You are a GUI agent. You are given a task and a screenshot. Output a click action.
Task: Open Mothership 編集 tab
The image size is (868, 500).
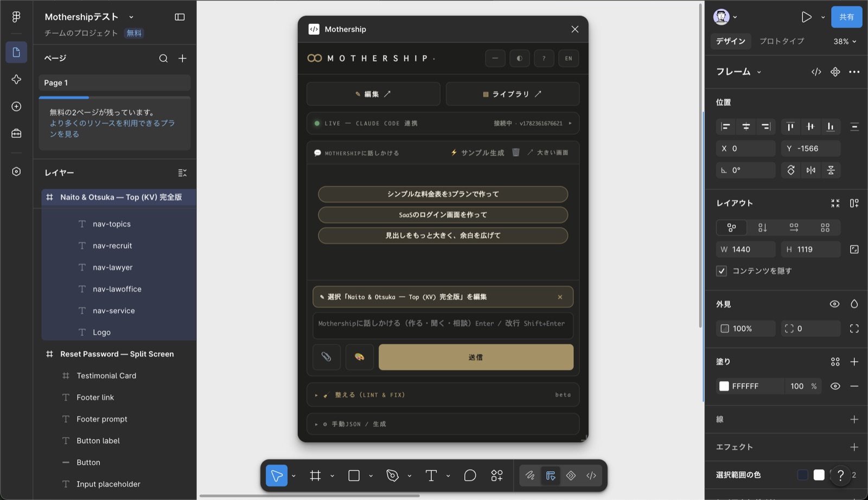(373, 94)
